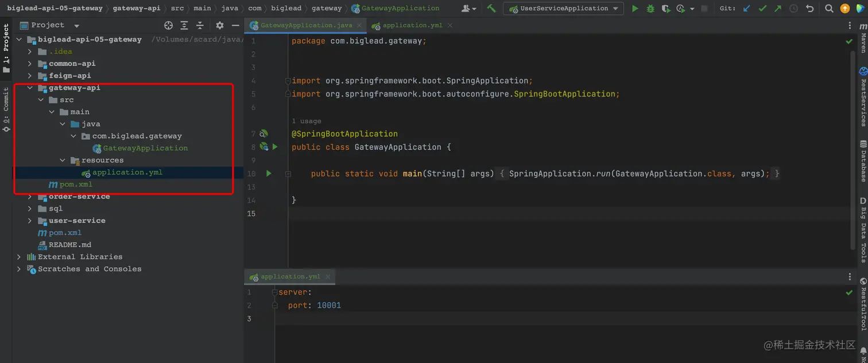Toggle code folding on import block
Image resolution: width=868 pixels, height=363 pixels.
click(288, 81)
